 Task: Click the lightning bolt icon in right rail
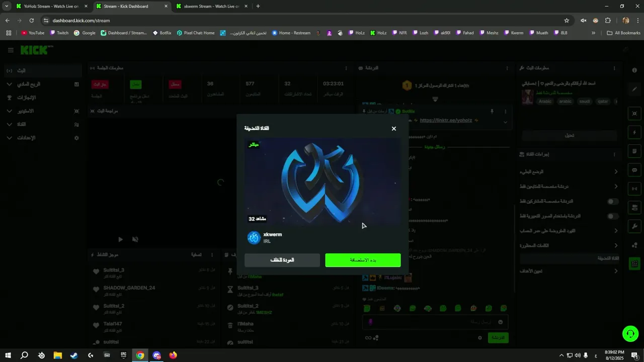(634, 133)
